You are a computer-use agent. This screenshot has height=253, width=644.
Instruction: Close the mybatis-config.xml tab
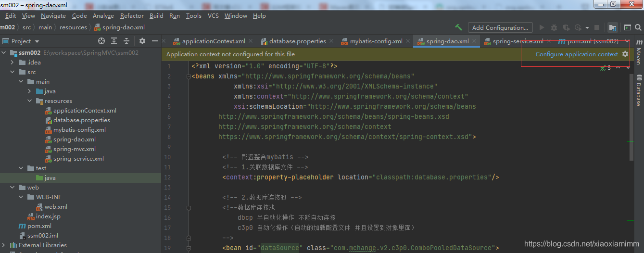[408, 41]
